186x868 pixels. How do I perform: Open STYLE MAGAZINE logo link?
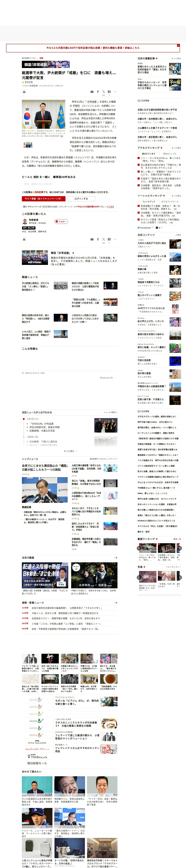click(37, 742)
